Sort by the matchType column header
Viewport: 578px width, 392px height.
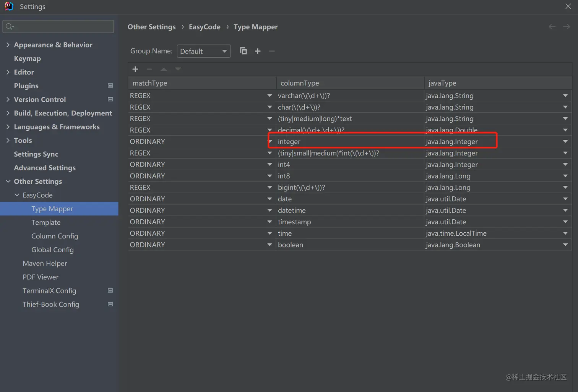(202, 83)
